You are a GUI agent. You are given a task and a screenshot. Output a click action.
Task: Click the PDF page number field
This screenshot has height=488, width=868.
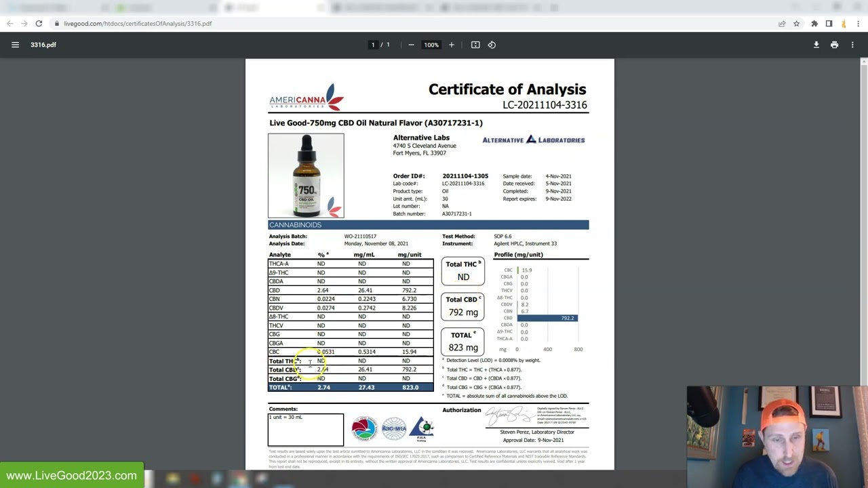click(372, 45)
